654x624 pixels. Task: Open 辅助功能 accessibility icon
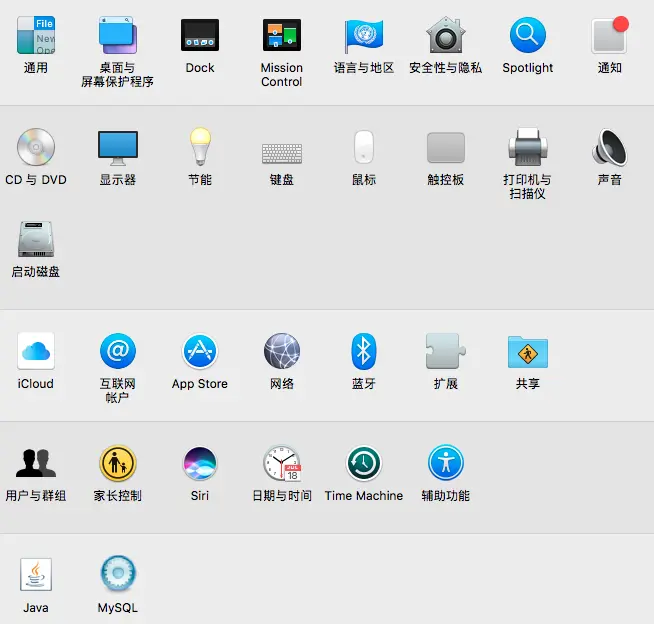[446, 463]
